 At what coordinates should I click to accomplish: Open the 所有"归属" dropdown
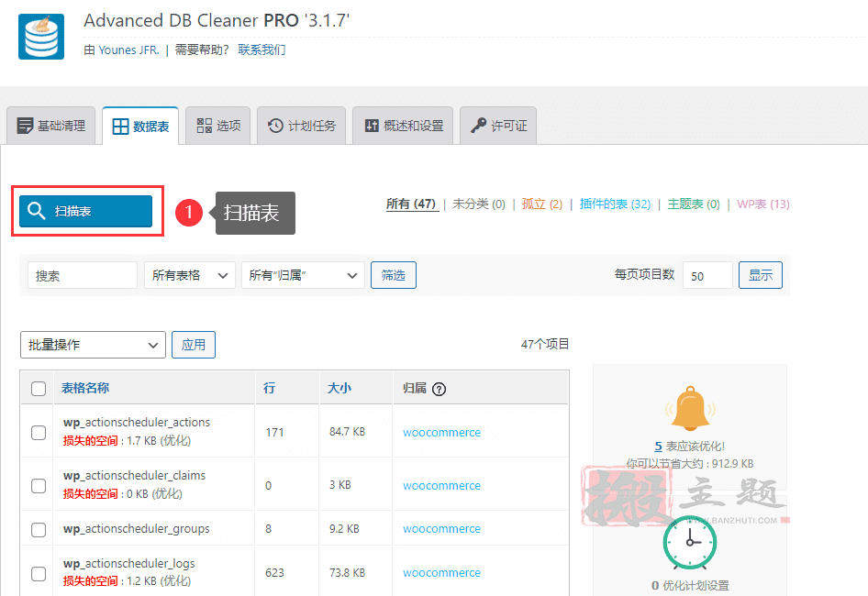pos(303,275)
